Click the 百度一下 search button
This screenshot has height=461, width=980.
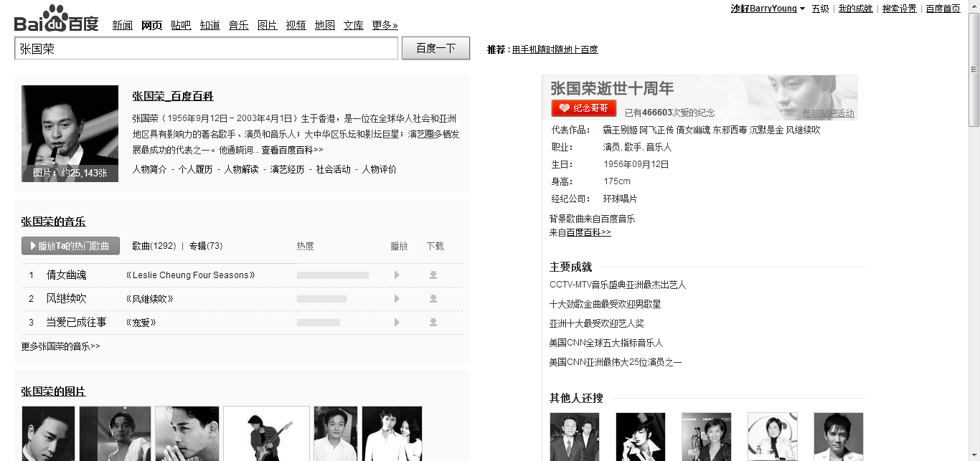pos(435,48)
